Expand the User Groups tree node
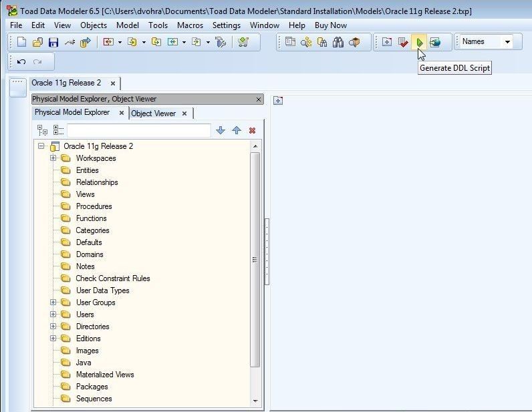Viewport: 532px width, 412px height. (x=53, y=302)
